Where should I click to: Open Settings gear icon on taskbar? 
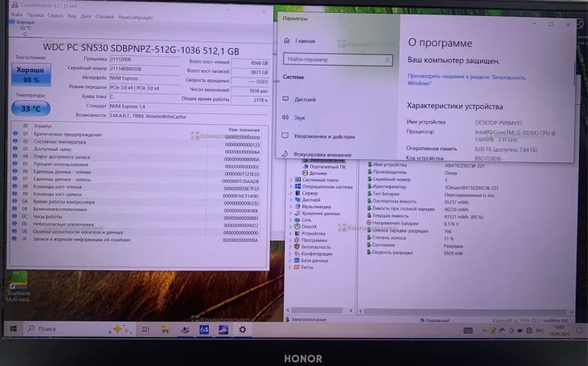coord(243,329)
